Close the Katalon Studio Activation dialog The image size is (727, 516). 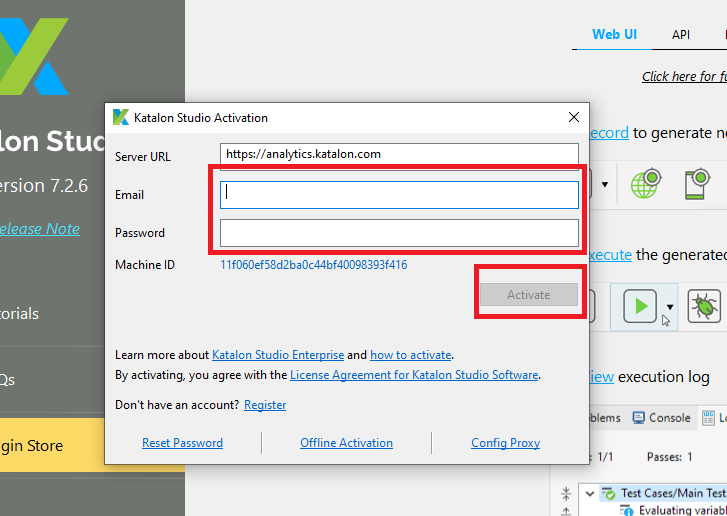(x=574, y=117)
